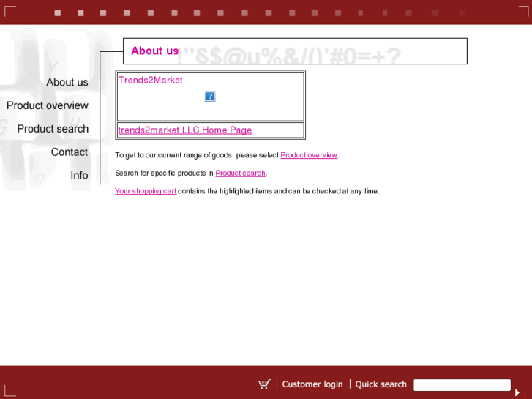The width and height of the screenshot is (532, 399).
Task: Click the About us page title
Action: (154, 51)
